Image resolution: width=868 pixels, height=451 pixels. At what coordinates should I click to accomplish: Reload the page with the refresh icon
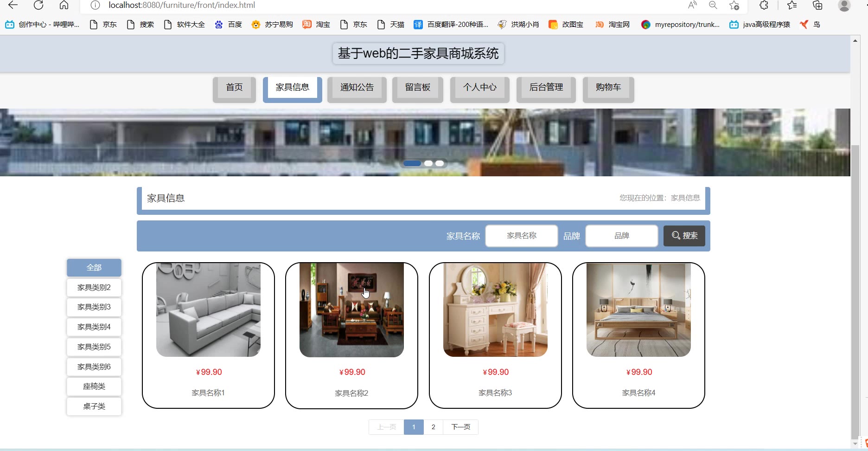[38, 5]
